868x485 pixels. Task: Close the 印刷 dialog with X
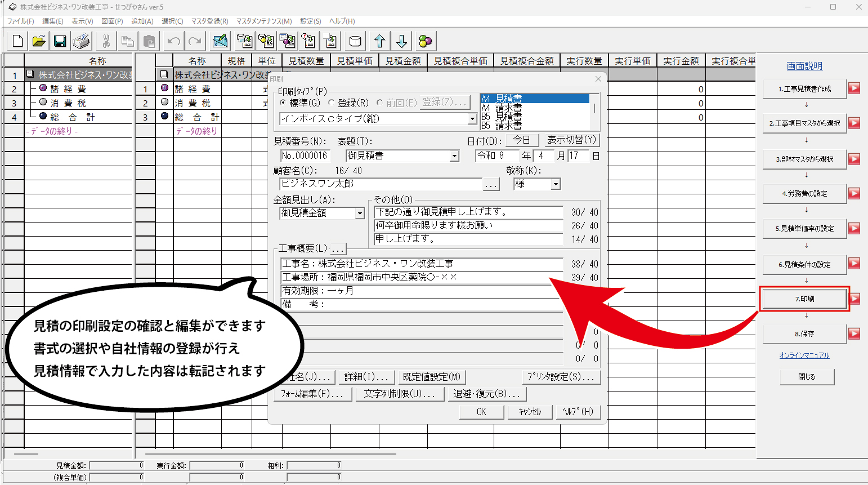598,79
